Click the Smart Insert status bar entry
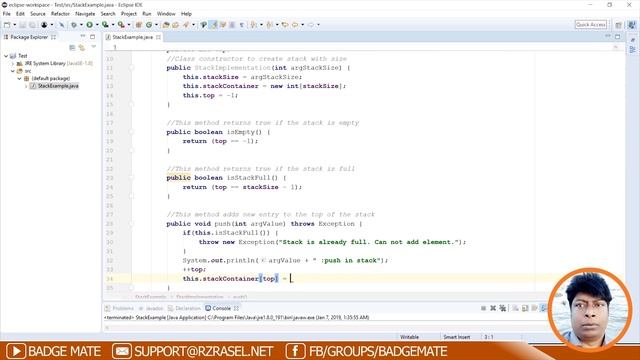640x360 pixels. pos(457,337)
